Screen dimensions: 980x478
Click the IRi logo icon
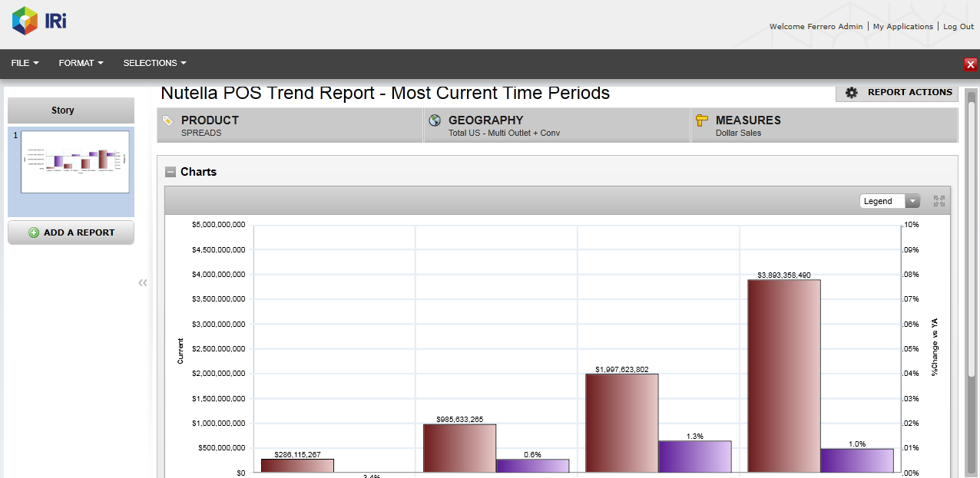[25, 21]
